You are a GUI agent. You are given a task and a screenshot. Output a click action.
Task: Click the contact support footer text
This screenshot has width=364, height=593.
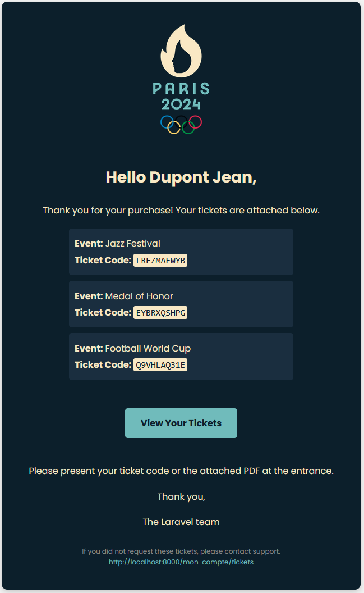coord(181,551)
